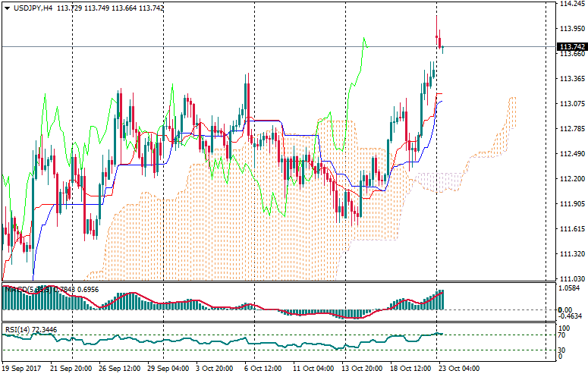This screenshot has height=377, width=588.
Task: Click the RSI 70 level scale label
Action: (x=562, y=335)
